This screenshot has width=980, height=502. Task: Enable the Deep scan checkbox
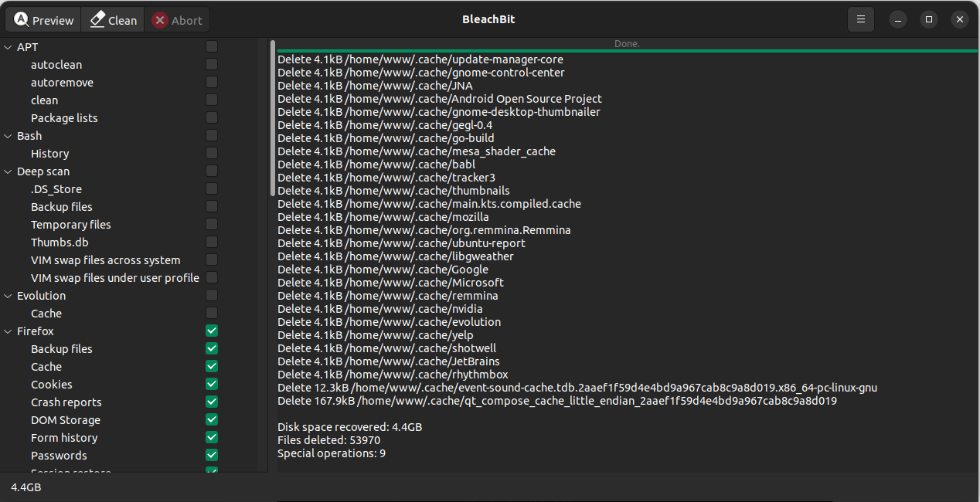coord(212,171)
